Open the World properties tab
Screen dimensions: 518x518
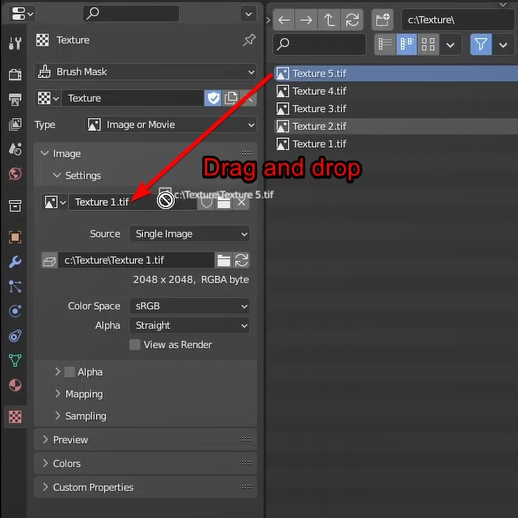[15, 174]
